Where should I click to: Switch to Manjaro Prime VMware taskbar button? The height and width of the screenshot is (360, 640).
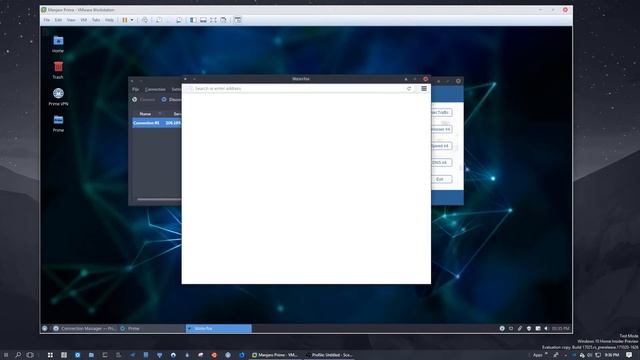[x=275, y=355]
